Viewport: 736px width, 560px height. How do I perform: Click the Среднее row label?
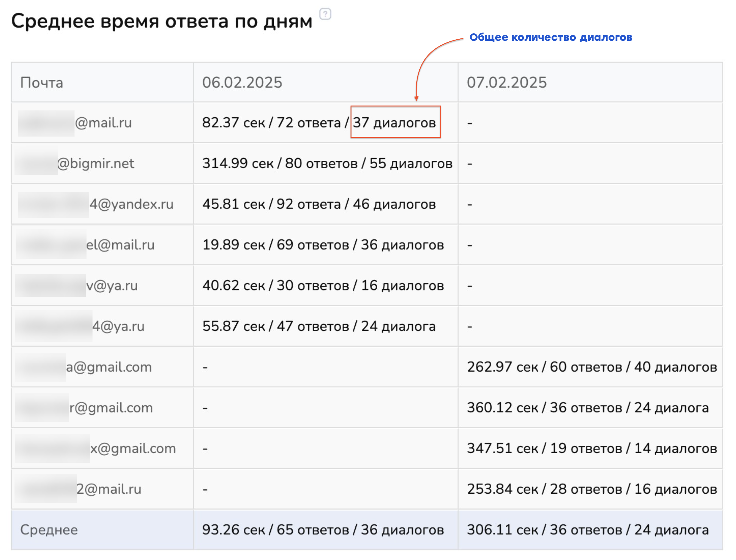[x=49, y=530]
